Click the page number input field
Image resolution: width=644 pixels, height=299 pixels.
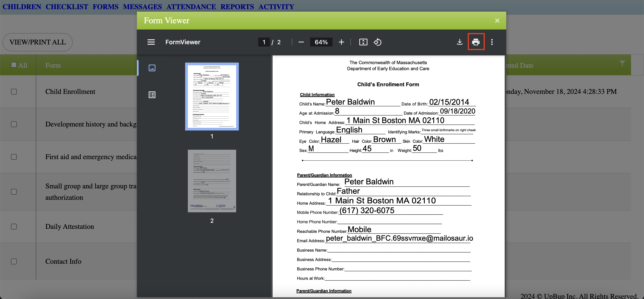[264, 42]
